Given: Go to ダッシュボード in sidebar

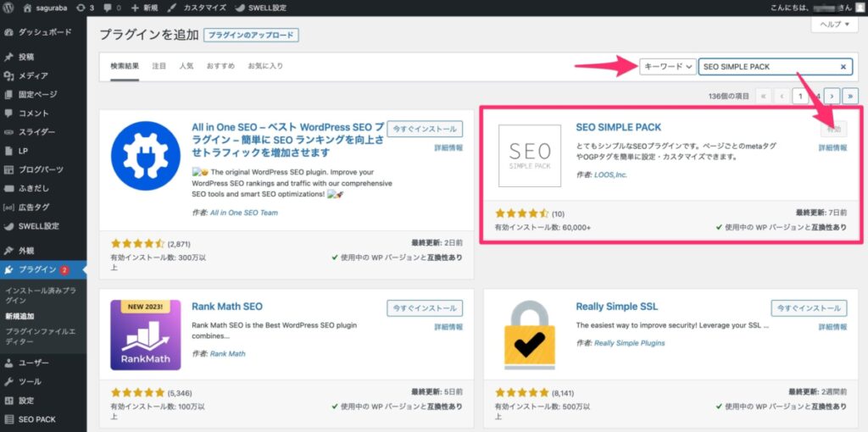Looking at the screenshot, I should click(x=43, y=32).
